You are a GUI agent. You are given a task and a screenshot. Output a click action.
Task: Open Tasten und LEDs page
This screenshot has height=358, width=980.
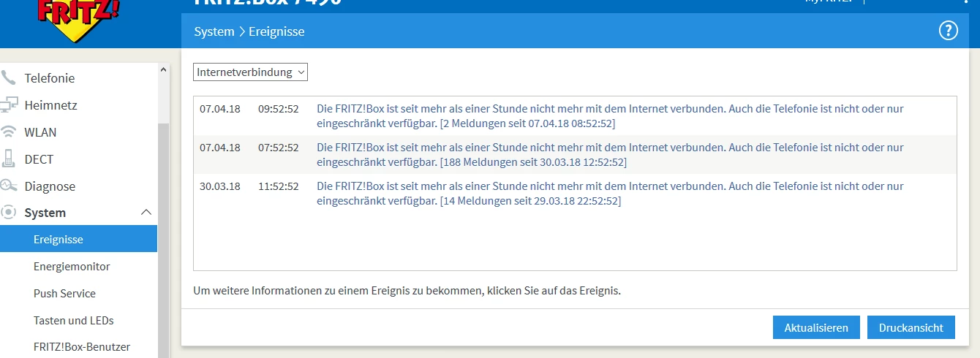(73, 321)
